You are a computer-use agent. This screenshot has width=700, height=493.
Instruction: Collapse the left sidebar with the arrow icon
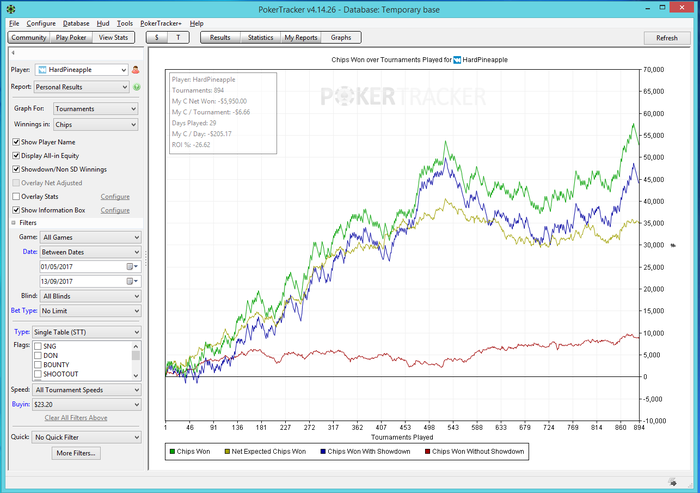coord(12,51)
